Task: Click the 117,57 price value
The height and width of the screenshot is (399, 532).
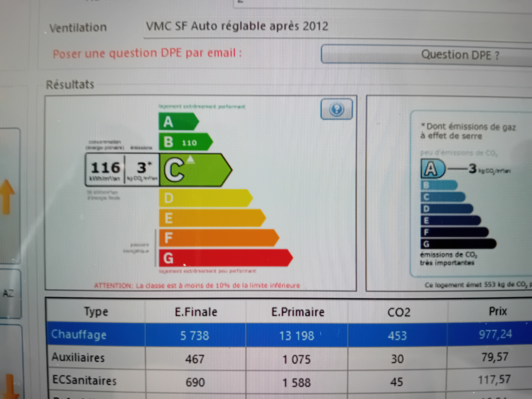Action: pos(494,380)
